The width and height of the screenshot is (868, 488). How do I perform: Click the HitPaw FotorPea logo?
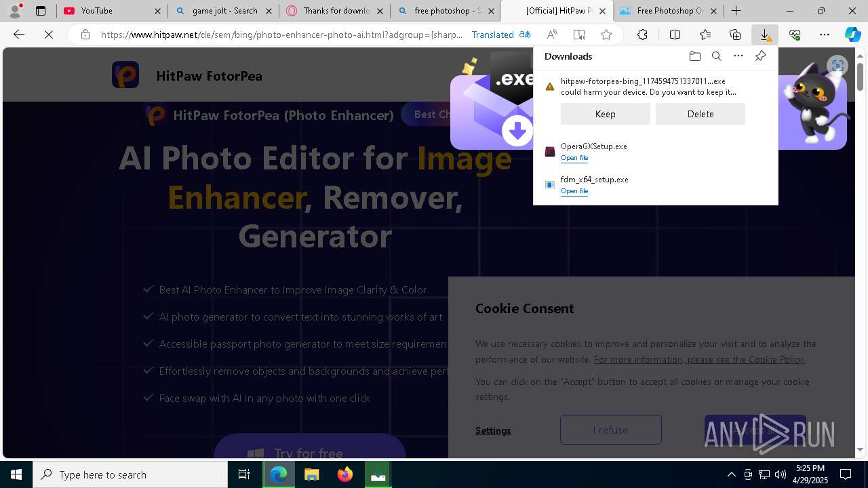[x=125, y=75]
